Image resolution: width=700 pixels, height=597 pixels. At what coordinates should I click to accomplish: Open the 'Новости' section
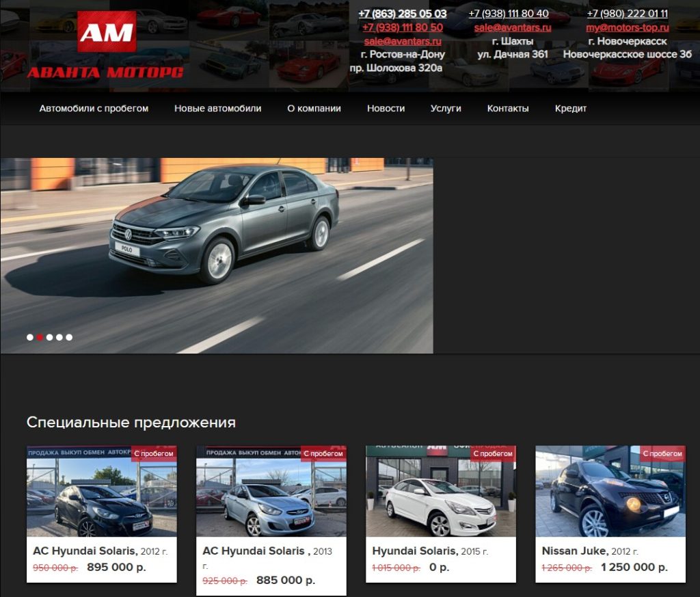pyautogui.click(x=386, y=108)
